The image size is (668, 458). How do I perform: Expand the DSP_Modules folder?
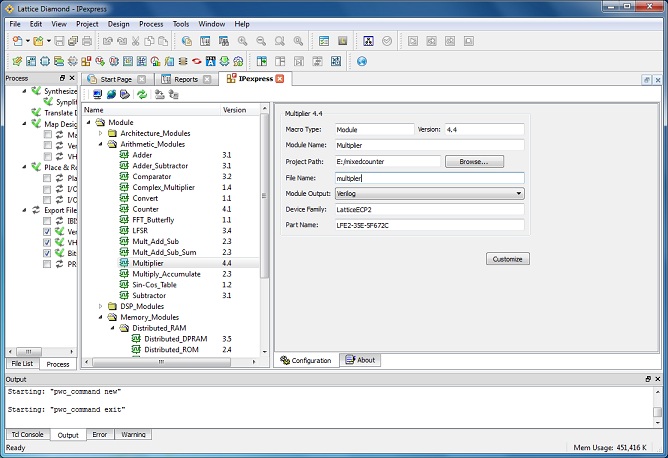(x=99, y=306)
